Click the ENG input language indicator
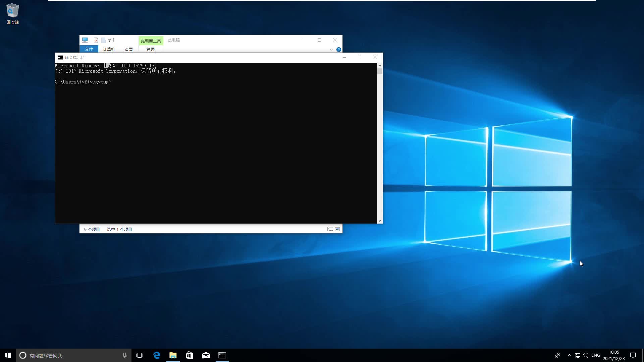This screenshot has width=644, height=362. coord(596,355)
